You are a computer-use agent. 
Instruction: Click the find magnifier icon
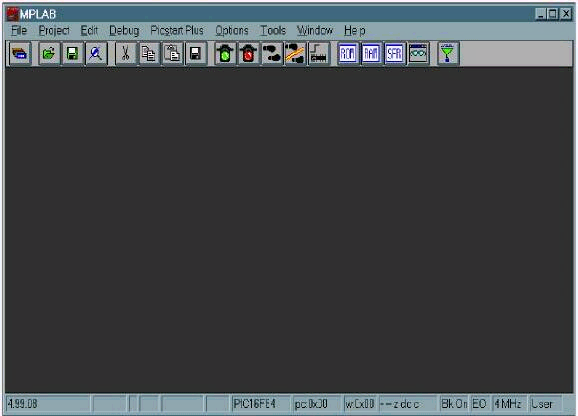[96, 54]
